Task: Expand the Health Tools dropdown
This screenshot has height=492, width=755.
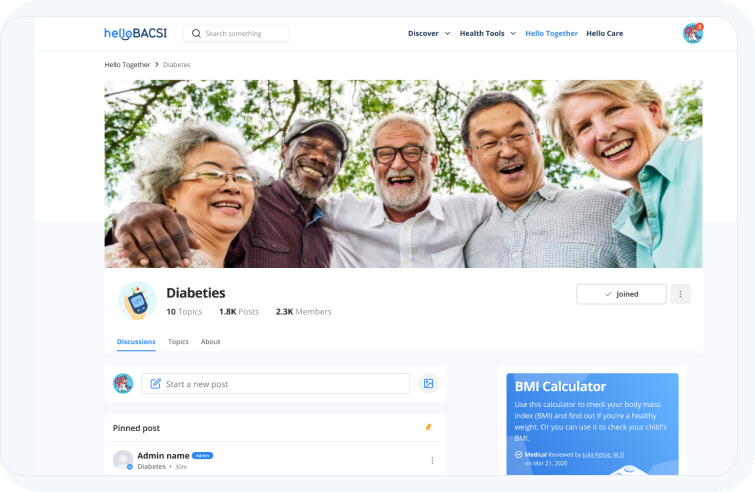Action: [487, 33]
